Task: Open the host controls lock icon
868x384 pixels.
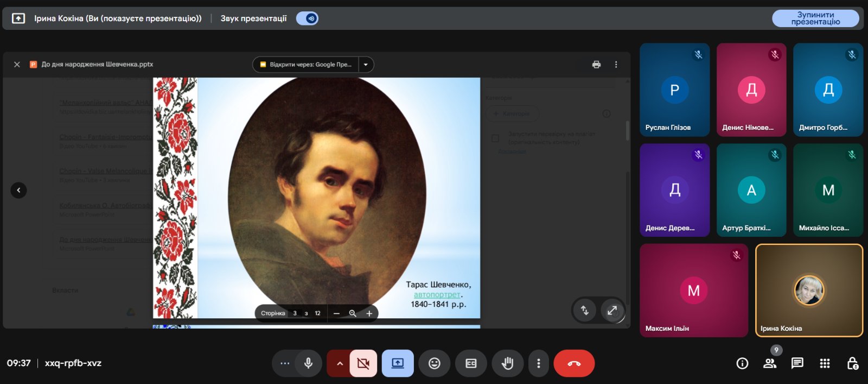Action: pos(852,363)
